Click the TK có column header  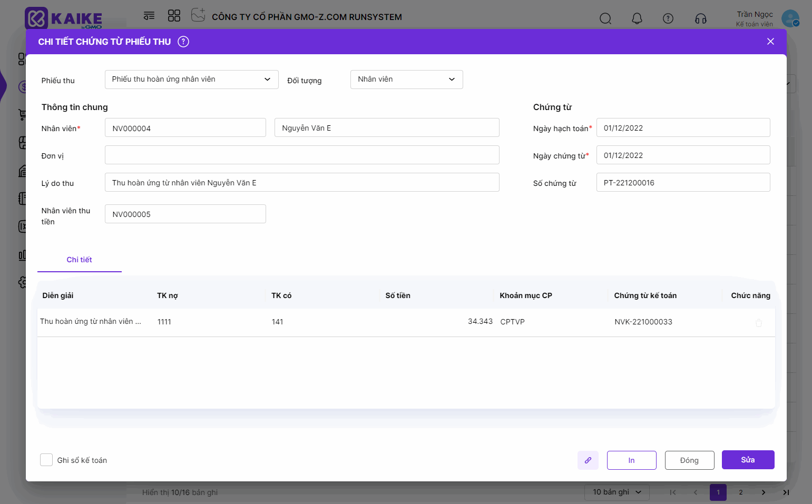(281, 295)
